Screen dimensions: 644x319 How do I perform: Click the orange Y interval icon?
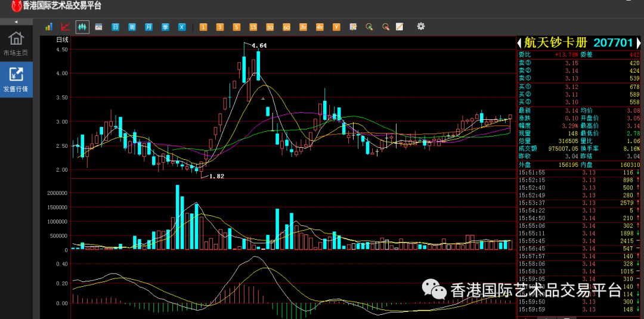[336, 27]
